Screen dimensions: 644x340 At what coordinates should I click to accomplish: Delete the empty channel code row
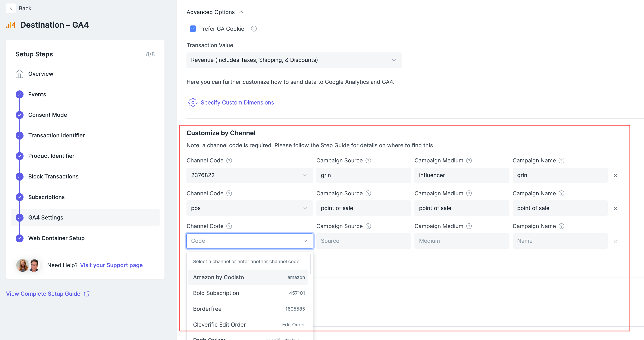tap(615, 241)
